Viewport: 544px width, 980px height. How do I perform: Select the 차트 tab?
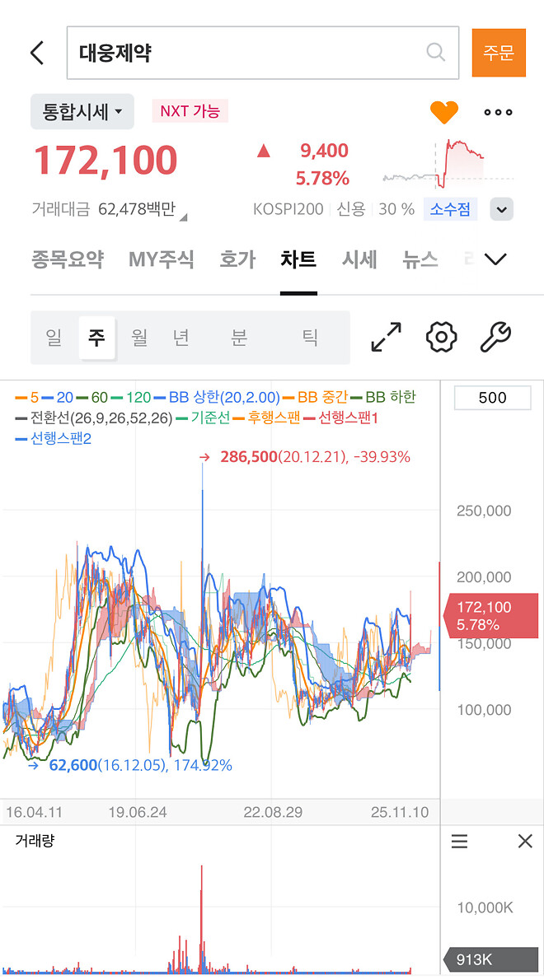[298, 259]
